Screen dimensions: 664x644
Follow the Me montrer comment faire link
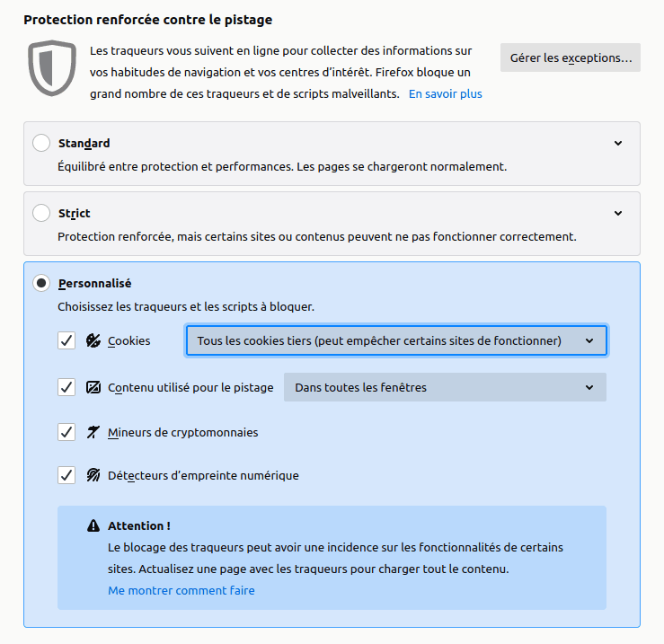pyautogui.click(x=181, y=591)
